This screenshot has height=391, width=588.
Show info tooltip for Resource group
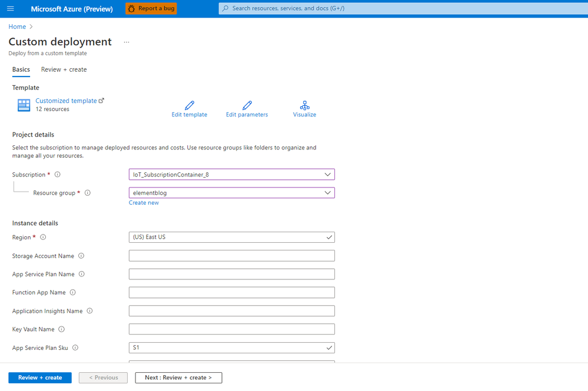click(x=87, y=193)
